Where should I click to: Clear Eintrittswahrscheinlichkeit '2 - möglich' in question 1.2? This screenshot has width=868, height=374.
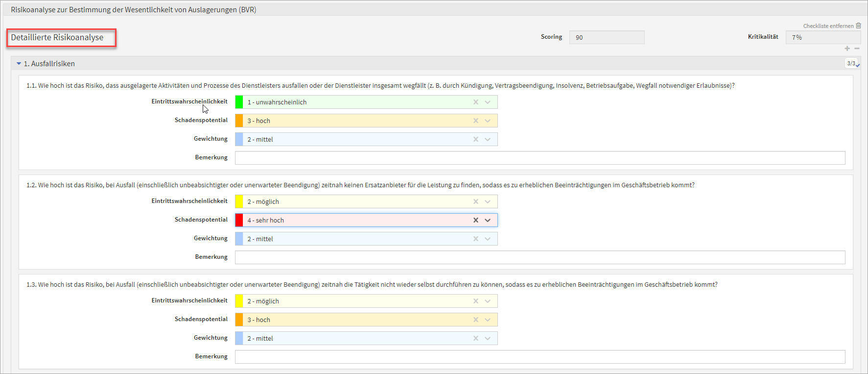pos(475,201)
